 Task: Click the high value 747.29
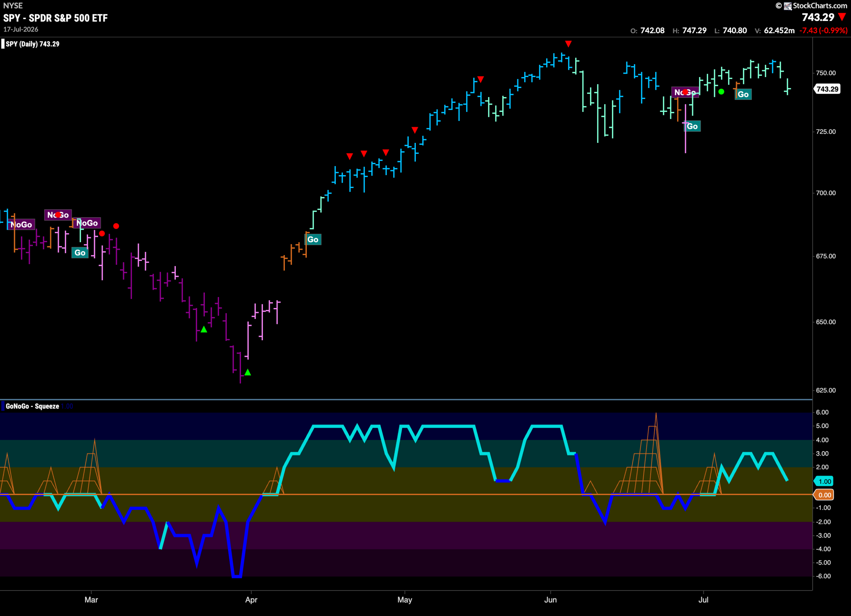[x=694, y=31]
